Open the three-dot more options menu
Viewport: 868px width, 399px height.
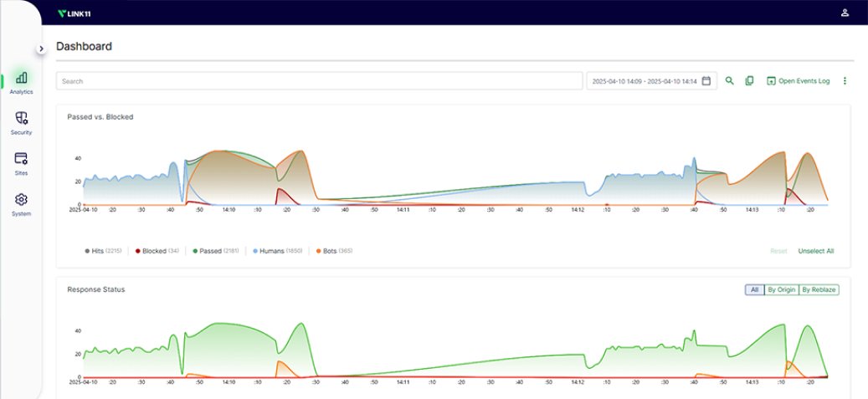tap(845, 81)
